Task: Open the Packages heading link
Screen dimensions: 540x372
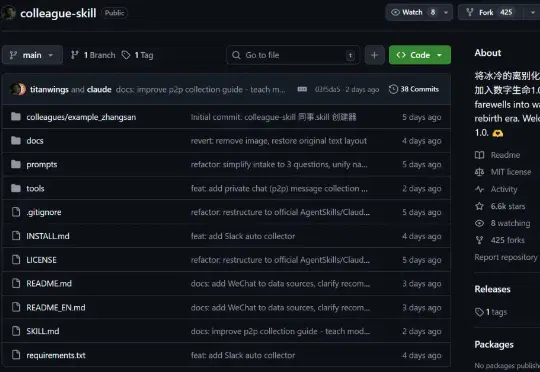Action: [x=494, y=344]
